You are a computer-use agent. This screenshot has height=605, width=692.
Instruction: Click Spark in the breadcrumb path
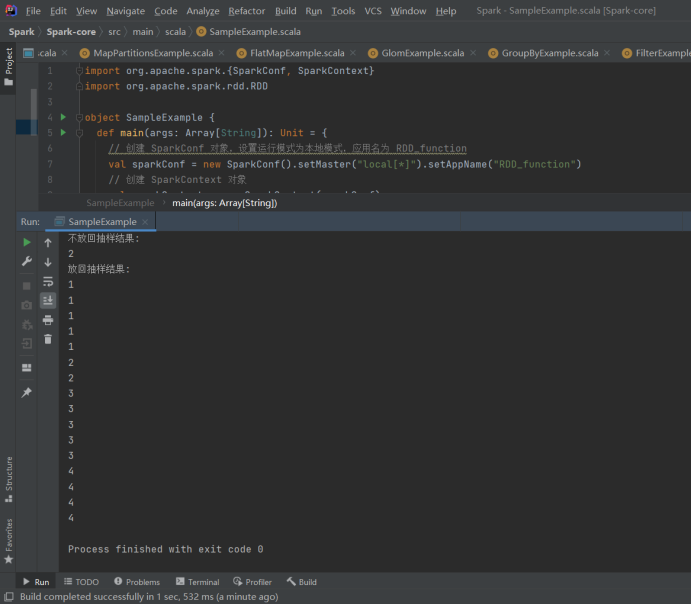pyautogui.click(x=22, y=32)
